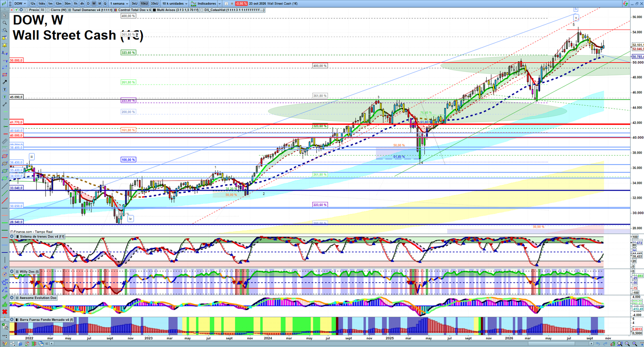644x347 pixels.
Task: Open the DOW symbol dropdown
Action: coord(20,4)
